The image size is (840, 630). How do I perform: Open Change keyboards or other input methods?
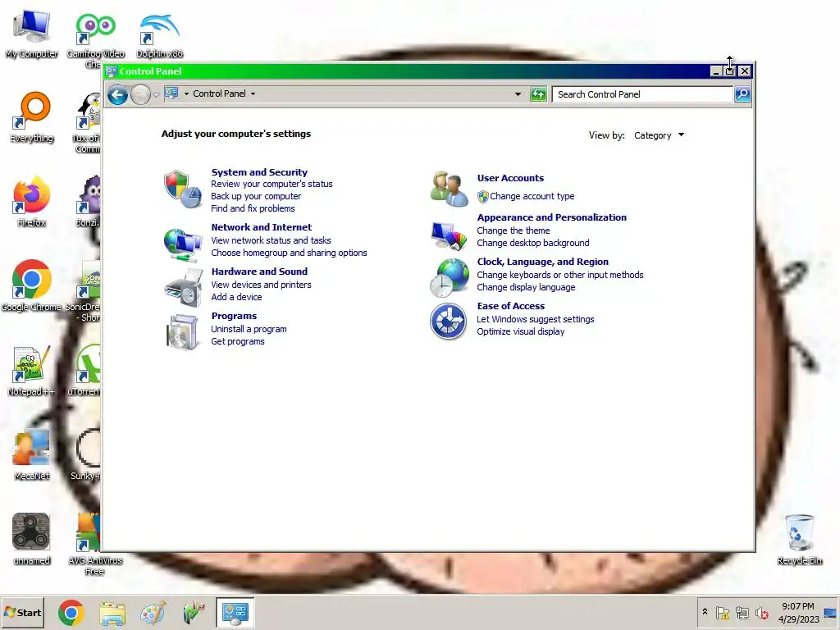[x=560, y=275]
